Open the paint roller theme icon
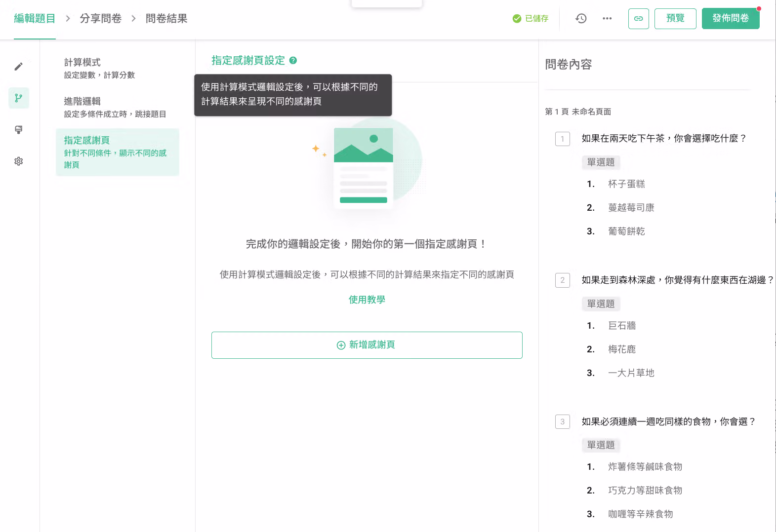Viewport: 776px width, 532px height. coord(19,130)
